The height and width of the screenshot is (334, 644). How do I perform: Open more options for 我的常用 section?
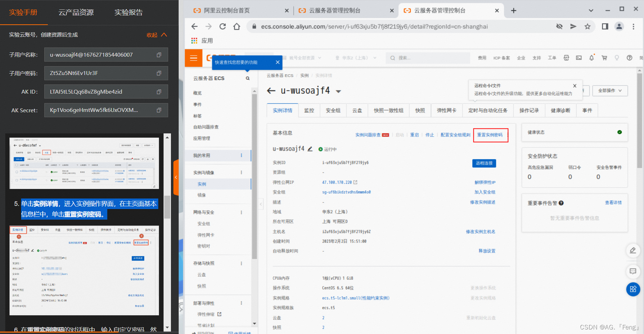click(241, 156)
